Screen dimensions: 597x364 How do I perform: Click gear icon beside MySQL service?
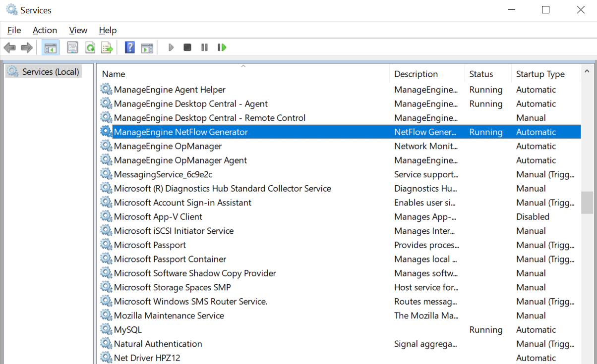106,329
